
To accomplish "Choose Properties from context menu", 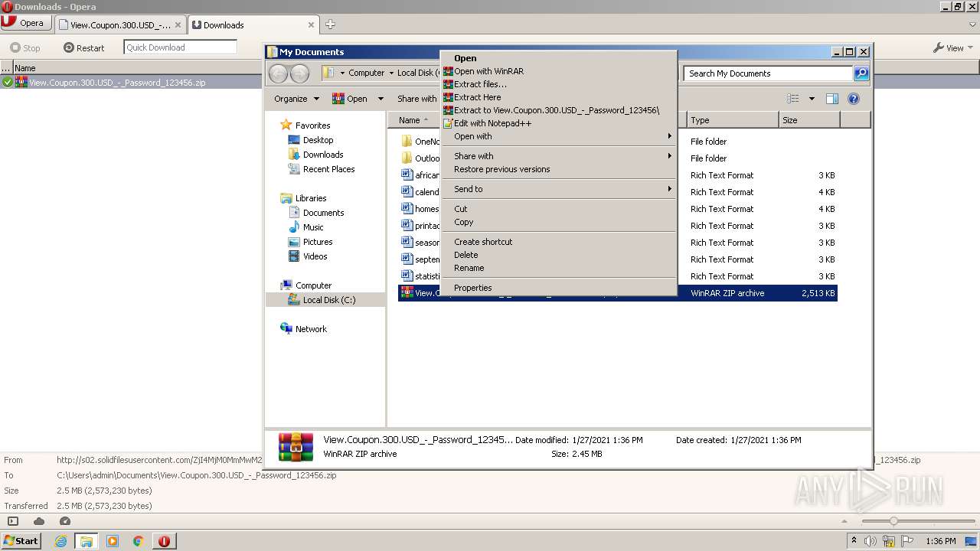I will coord(558,288).
